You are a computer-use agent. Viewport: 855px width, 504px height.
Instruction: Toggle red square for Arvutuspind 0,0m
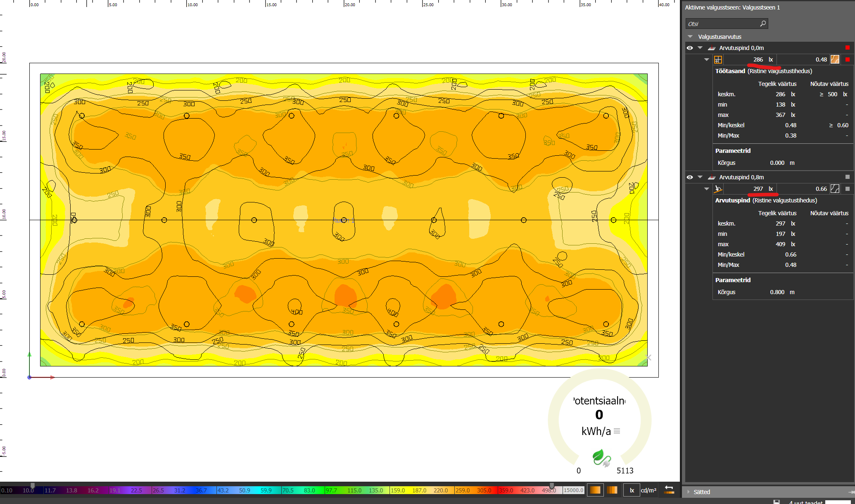tap(848, 48)
